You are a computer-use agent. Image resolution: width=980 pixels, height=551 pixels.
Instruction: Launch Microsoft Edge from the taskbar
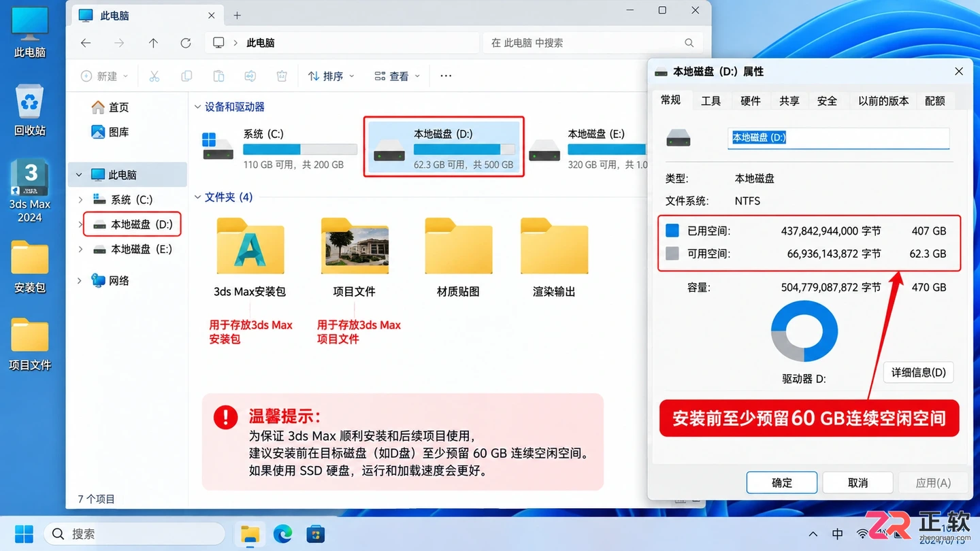point(282,534)
